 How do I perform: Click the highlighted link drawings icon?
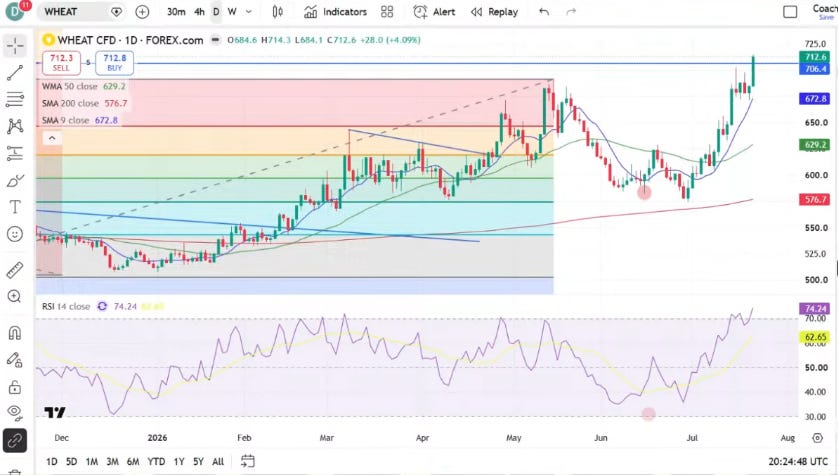coord(15,441)
